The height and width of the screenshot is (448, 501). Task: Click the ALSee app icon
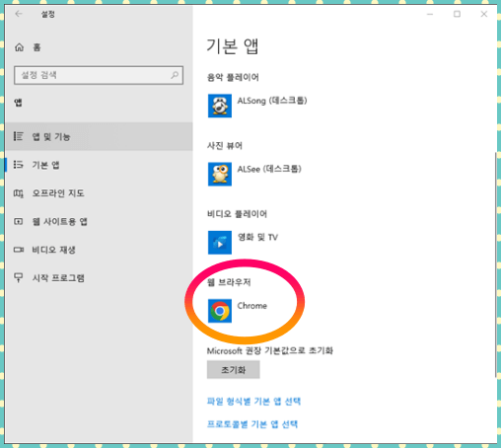tap(220, 174)
